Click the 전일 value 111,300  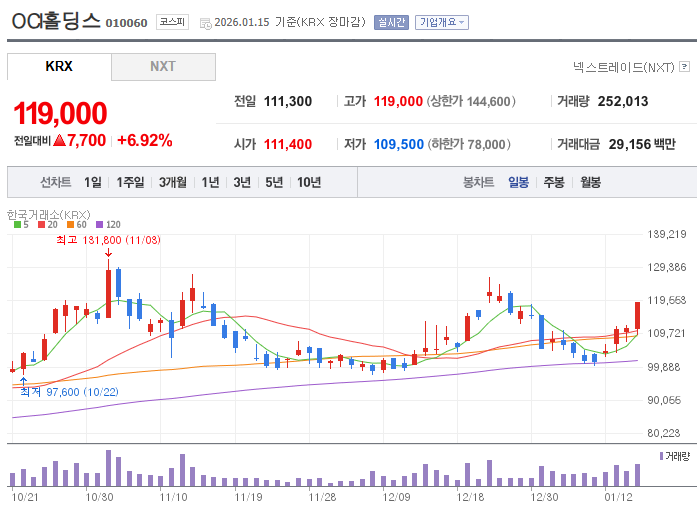tap(288, 101)
